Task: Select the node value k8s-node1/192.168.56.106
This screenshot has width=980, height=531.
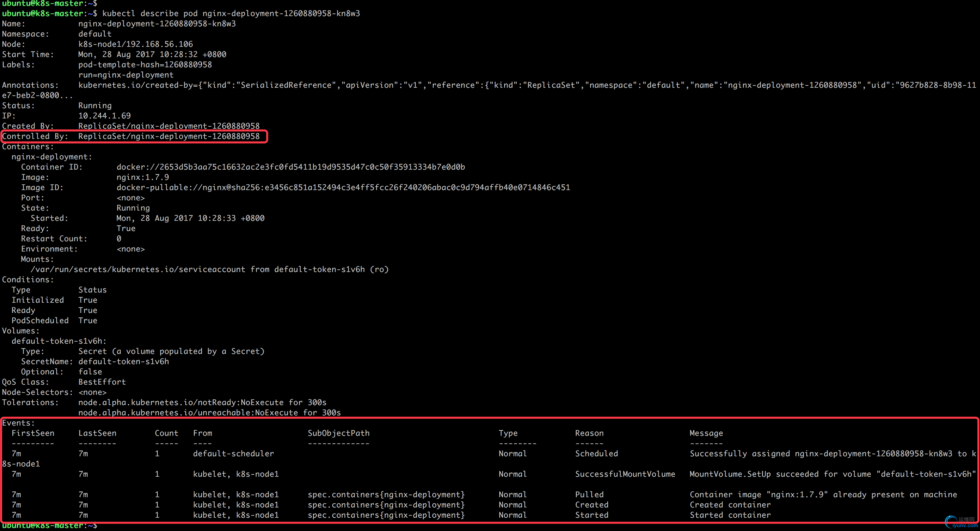Action: 135,44
